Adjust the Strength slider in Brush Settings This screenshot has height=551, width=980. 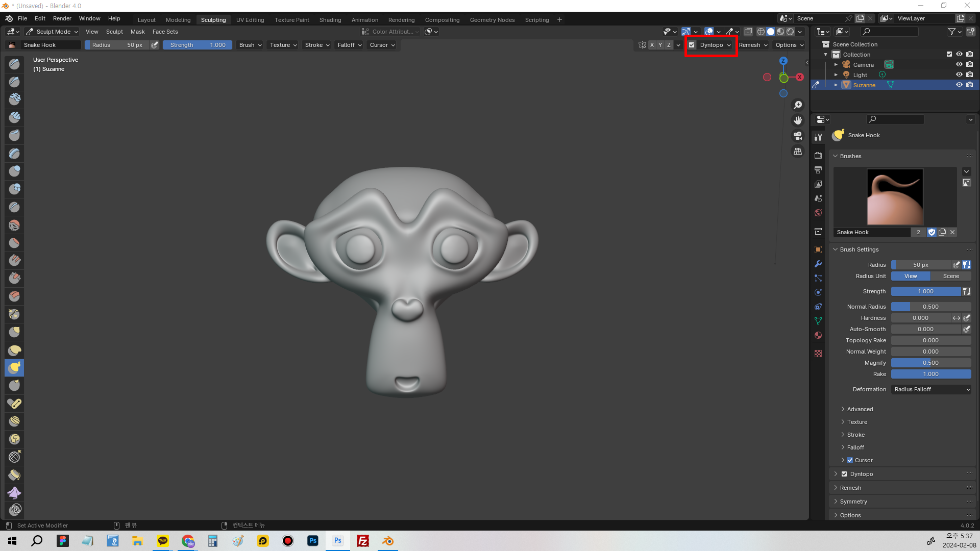point(926,291)
